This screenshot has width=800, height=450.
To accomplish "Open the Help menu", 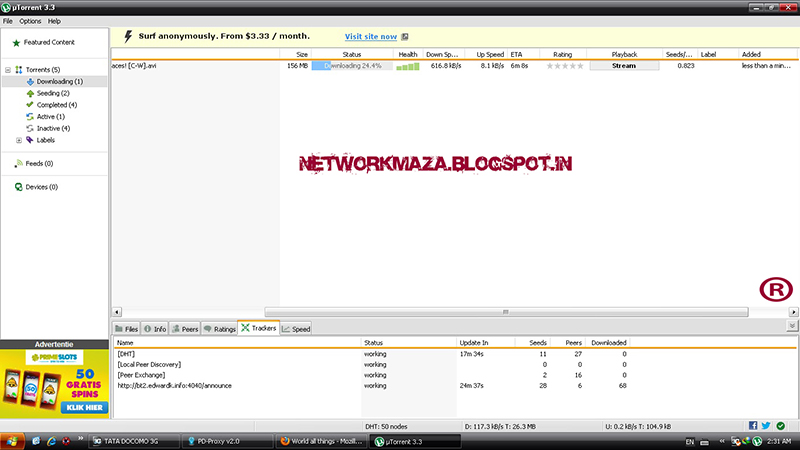I will (x=54, y=21).
